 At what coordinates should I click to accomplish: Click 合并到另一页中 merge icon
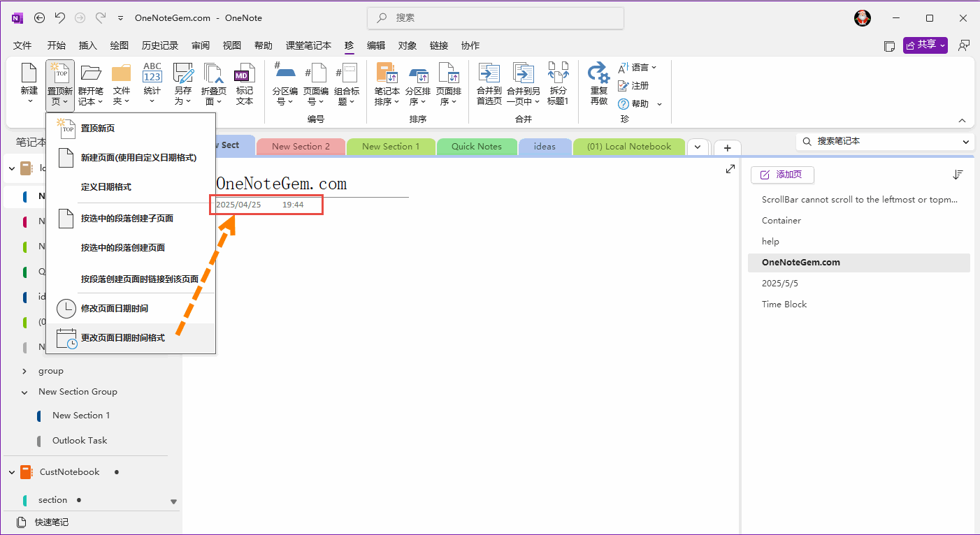(523, 73)
